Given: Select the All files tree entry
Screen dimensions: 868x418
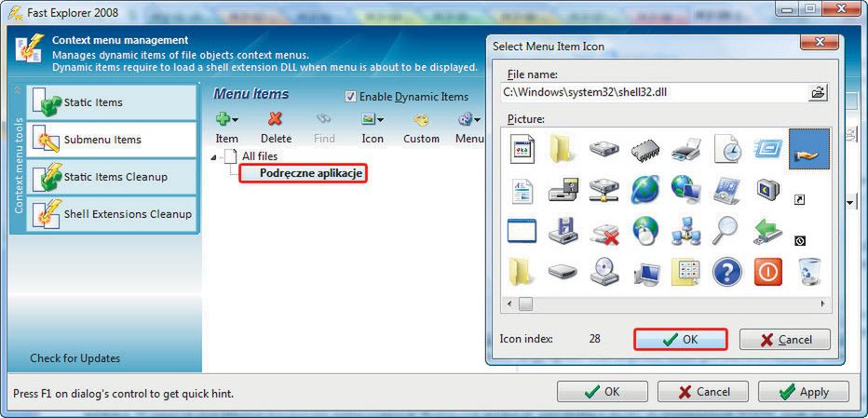Looking at the screenshot, I should [260, 156].
